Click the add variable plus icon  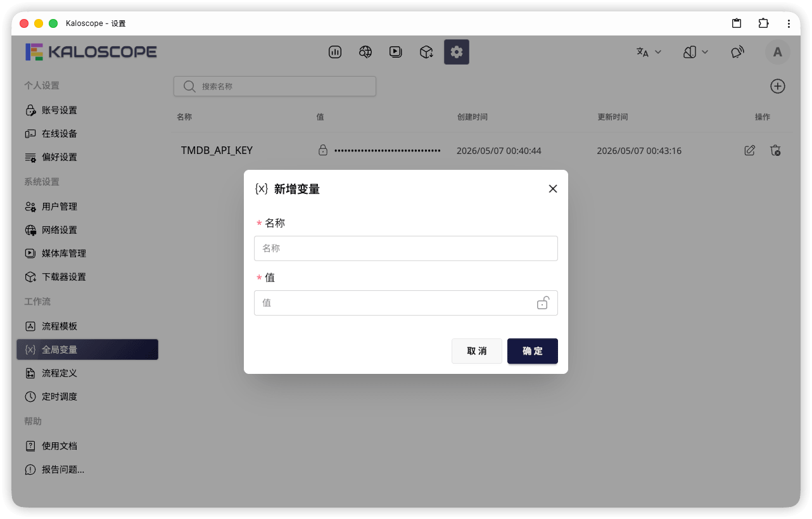click(778, 86)
